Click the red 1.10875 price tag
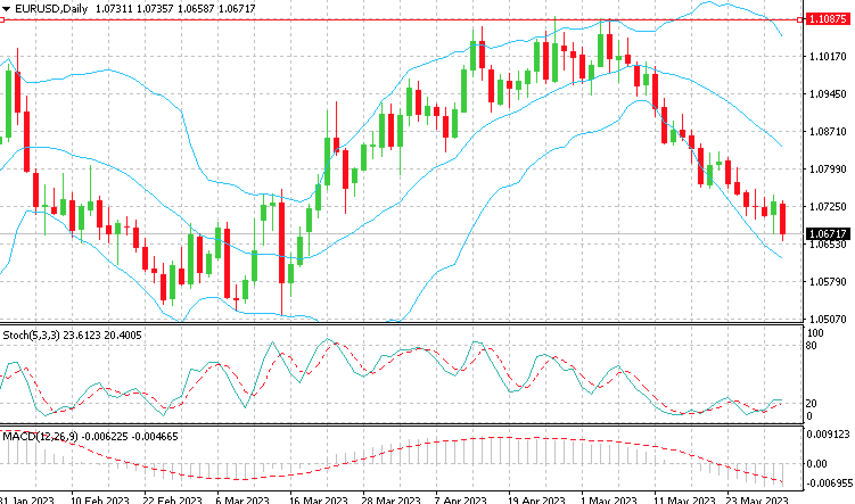 point(828,19)
